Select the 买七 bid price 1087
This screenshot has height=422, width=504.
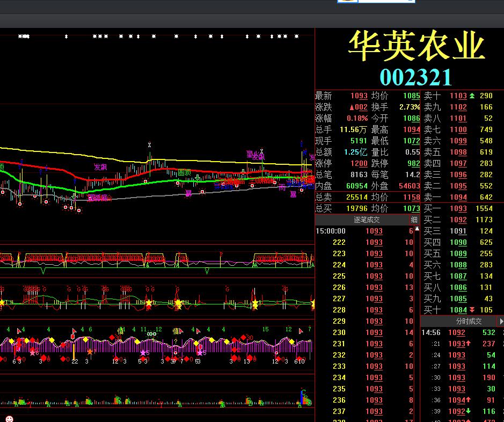(458, 276)
